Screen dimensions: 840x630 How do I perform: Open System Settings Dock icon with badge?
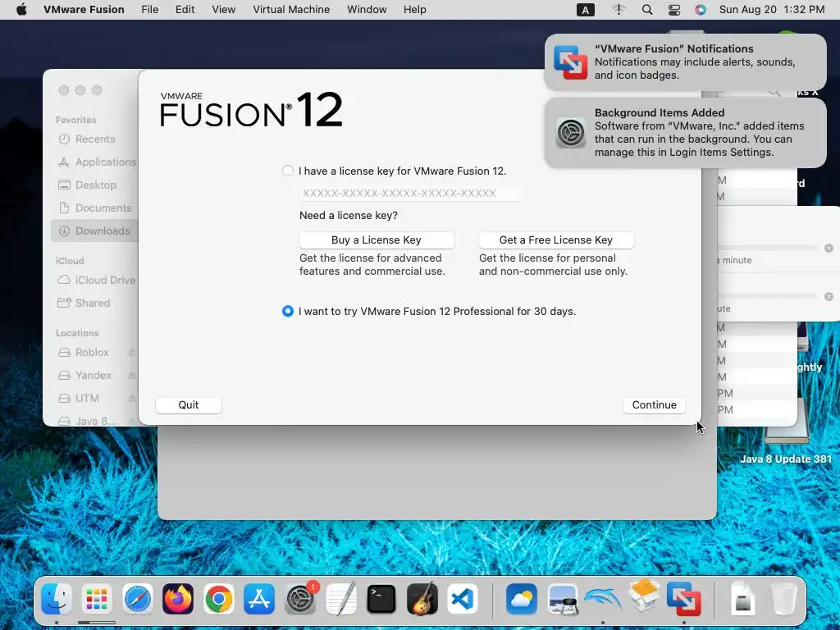pos(300,598)
